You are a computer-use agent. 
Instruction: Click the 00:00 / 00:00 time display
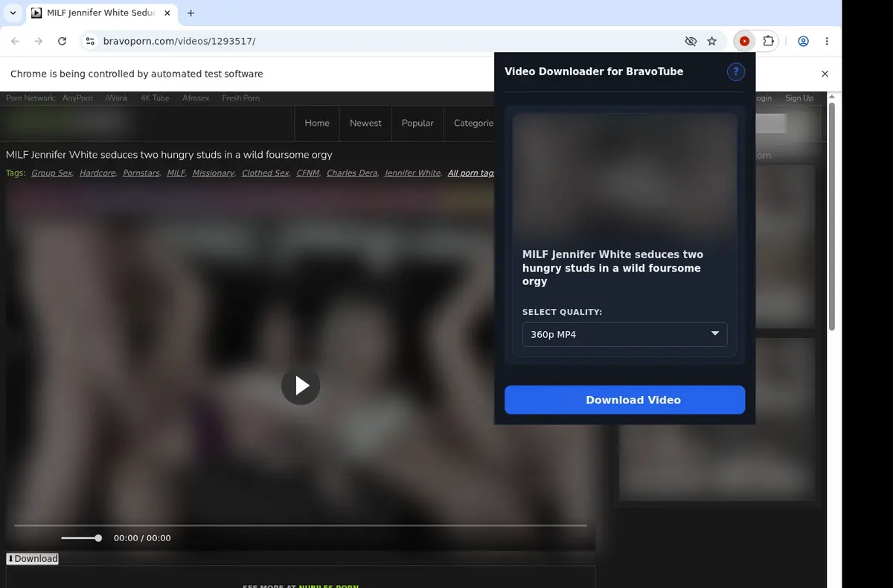tap(142, 538)
